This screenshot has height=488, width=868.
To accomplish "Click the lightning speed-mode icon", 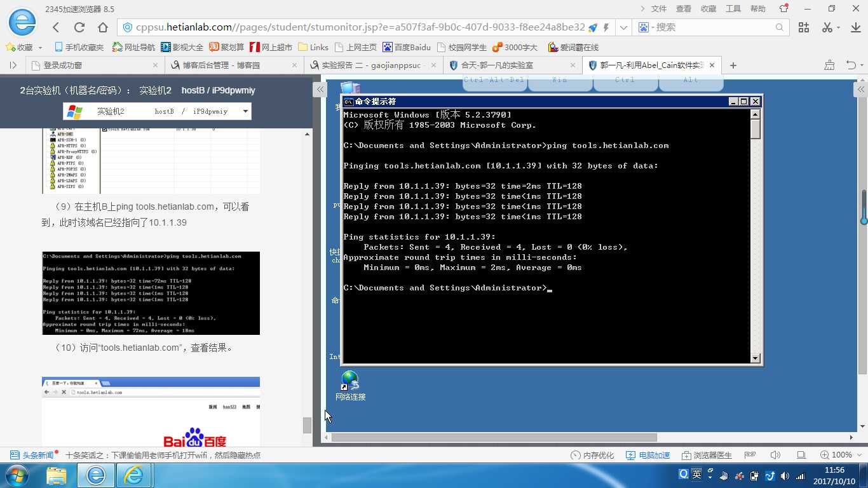I will coord(606,27).
